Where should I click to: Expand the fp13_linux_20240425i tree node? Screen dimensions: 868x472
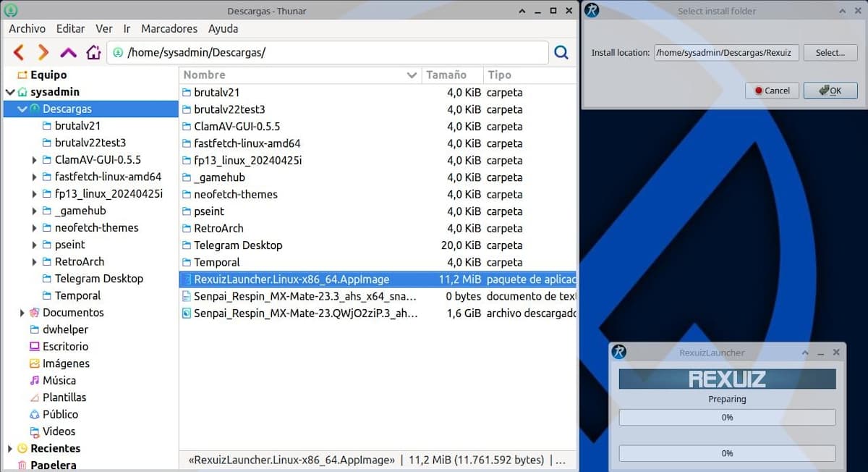(34, 194)
